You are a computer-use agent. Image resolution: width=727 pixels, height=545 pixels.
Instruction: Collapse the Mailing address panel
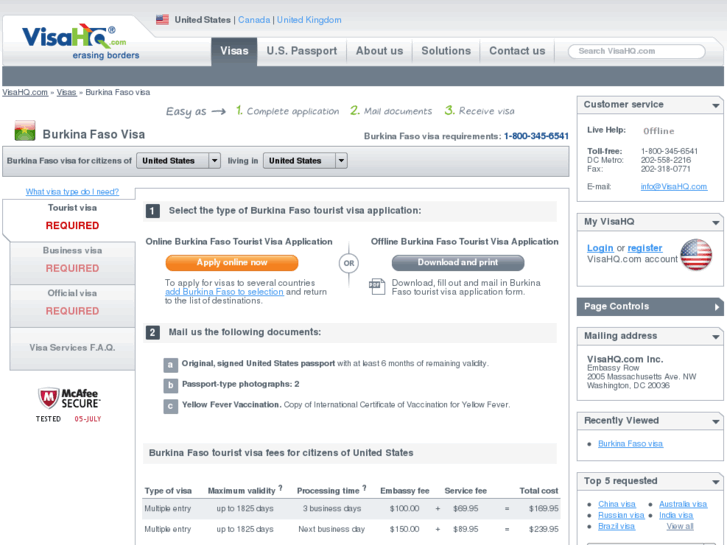tap(715, 337)
